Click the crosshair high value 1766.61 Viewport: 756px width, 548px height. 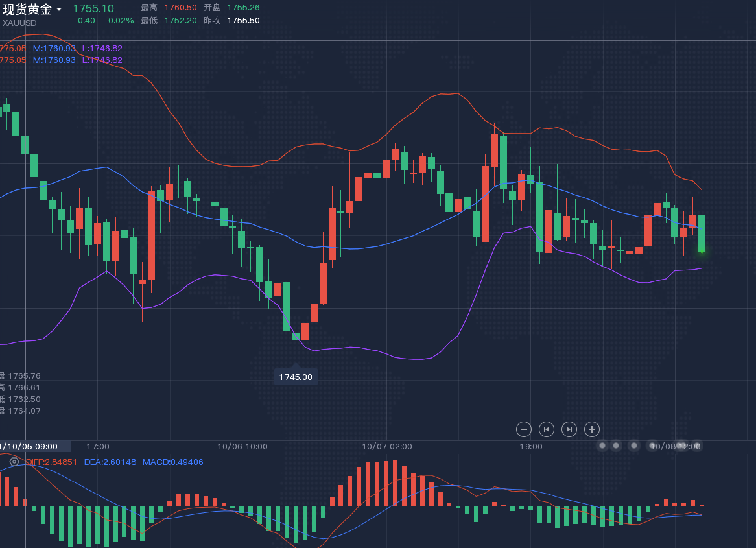(x=24, y=387)
